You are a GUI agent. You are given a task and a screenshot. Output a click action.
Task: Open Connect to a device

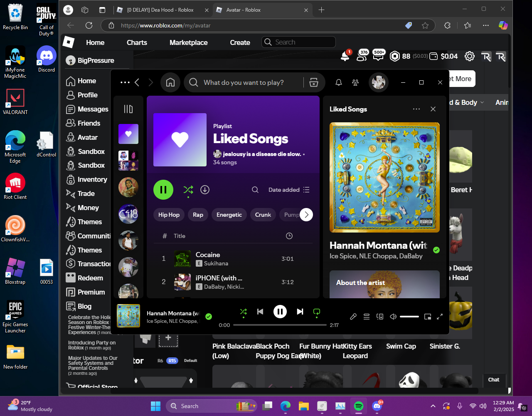pyautogui.click(x=380, y=317)
